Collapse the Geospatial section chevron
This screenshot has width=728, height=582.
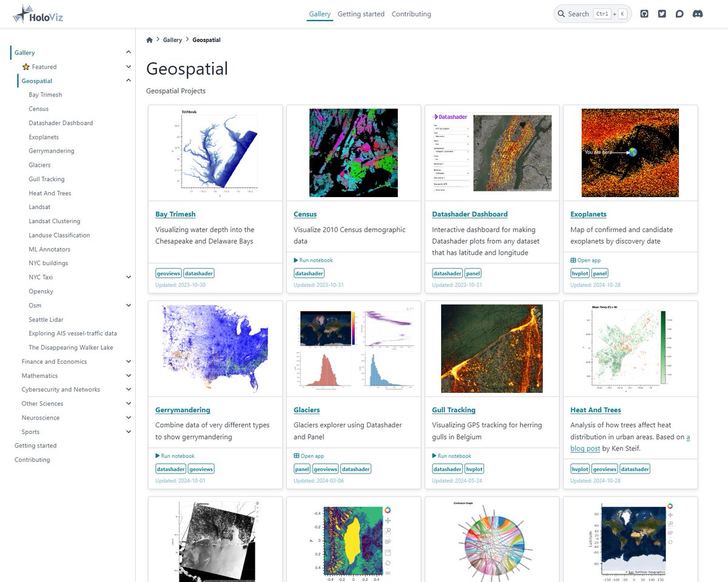(x=128, y=81)
